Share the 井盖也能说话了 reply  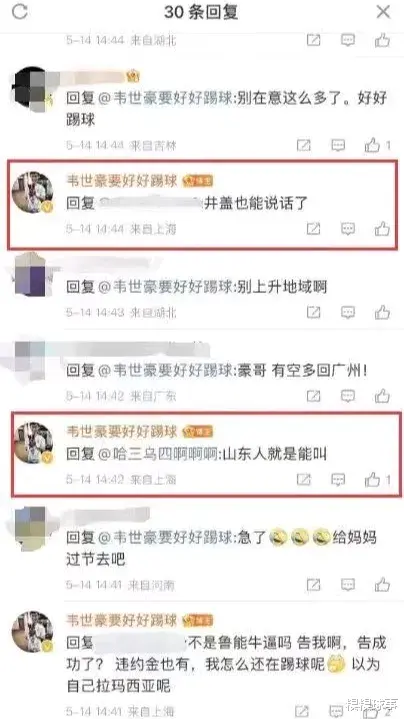coord(314,228)
